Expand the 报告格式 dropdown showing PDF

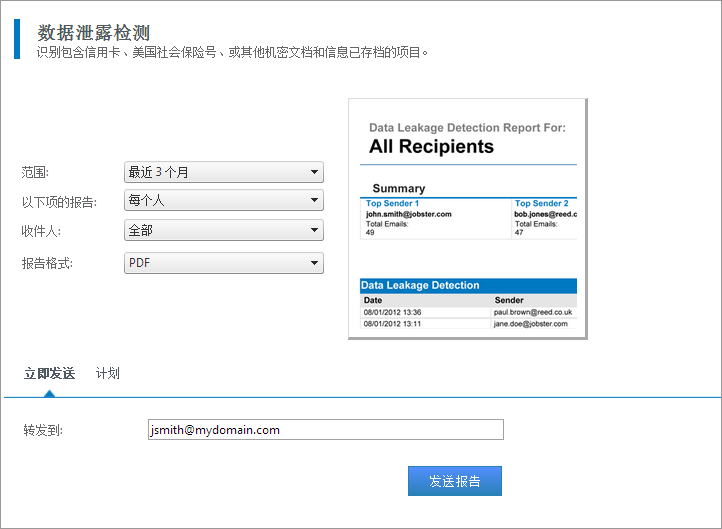224,263
